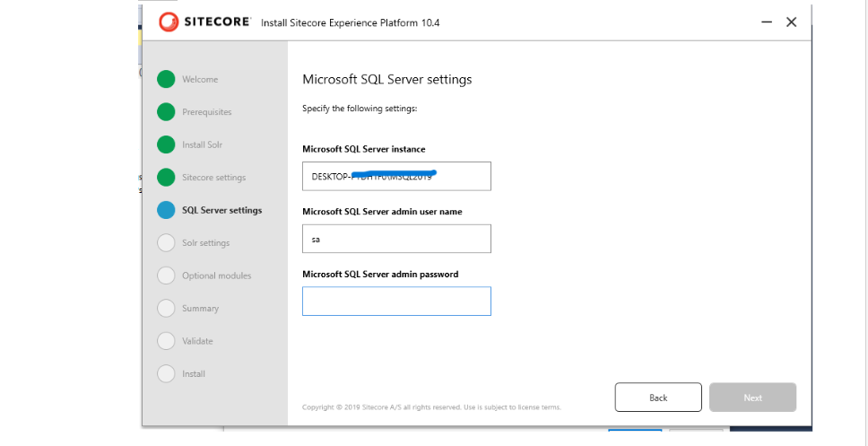Select the Optional modules step label
868x446 pixels.
pos(216,275)
